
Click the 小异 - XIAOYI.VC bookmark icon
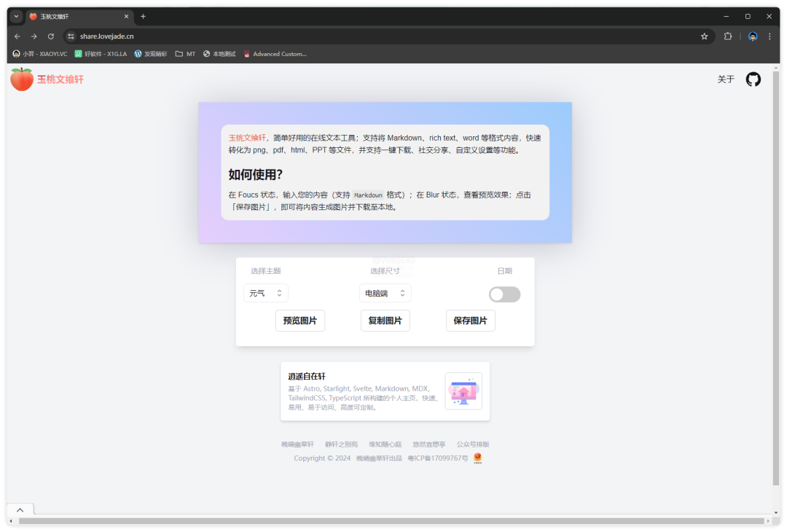click(x=15, y=53)
